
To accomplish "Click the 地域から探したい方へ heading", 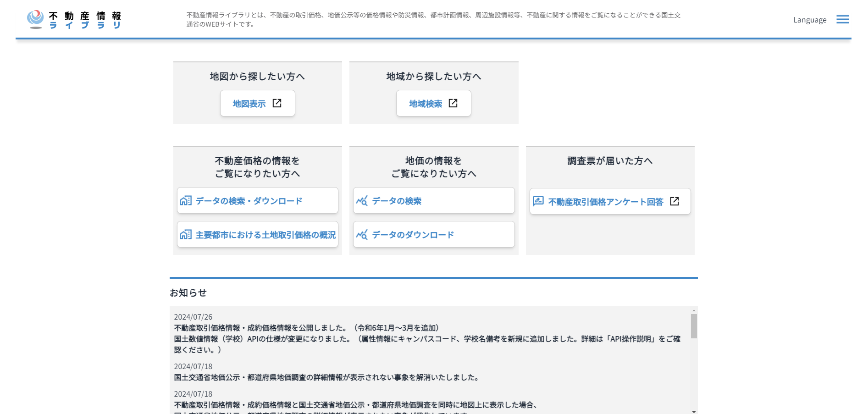I will (433, 76).
